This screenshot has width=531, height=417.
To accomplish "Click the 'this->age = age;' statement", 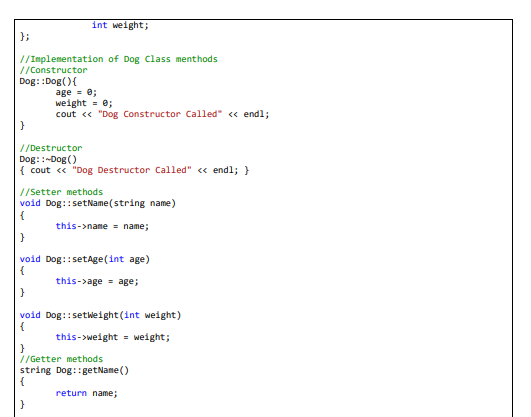I will [97, 281].
